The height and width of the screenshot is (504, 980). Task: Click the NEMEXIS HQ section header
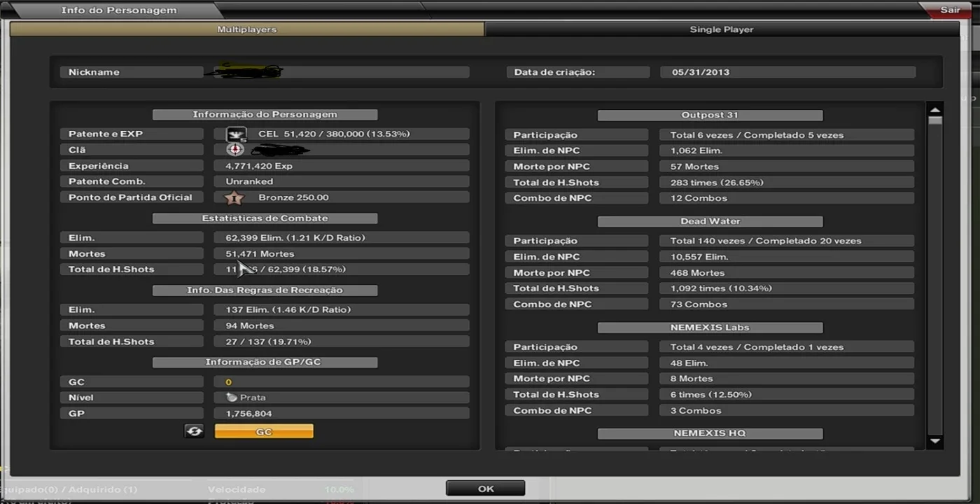710,433
